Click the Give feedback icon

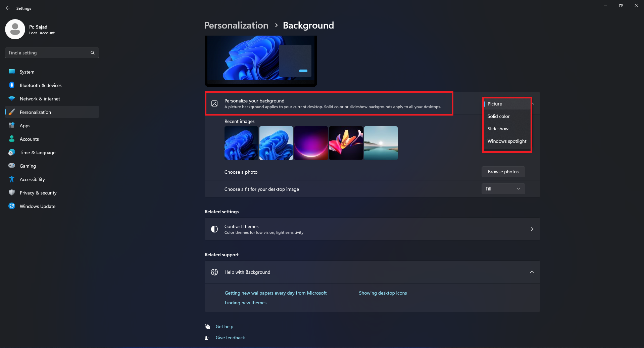click(x=207, y=338)
